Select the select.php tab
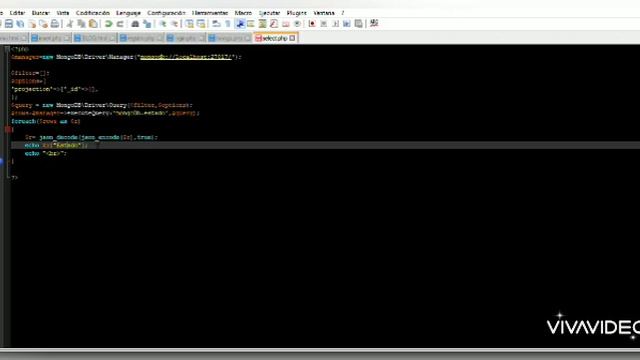640x360 pixels. [275, 38]
